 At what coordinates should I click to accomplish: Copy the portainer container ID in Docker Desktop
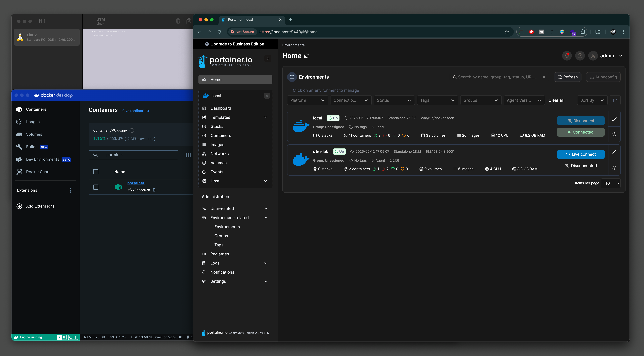coord(154,190)
